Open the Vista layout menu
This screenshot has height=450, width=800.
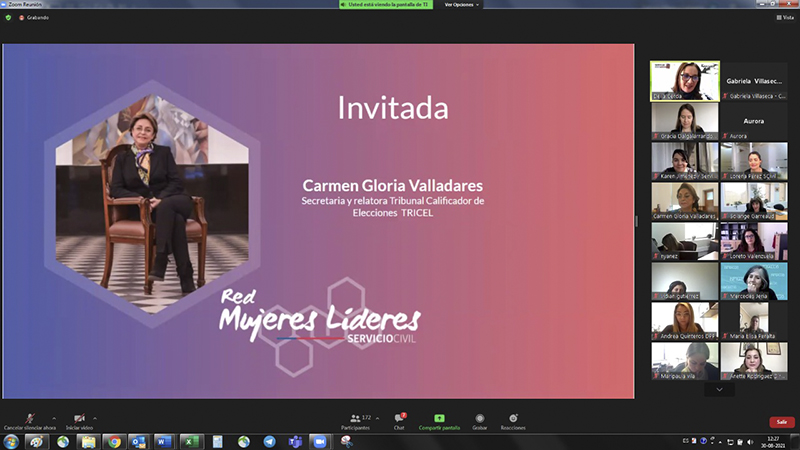coord(785,17)
